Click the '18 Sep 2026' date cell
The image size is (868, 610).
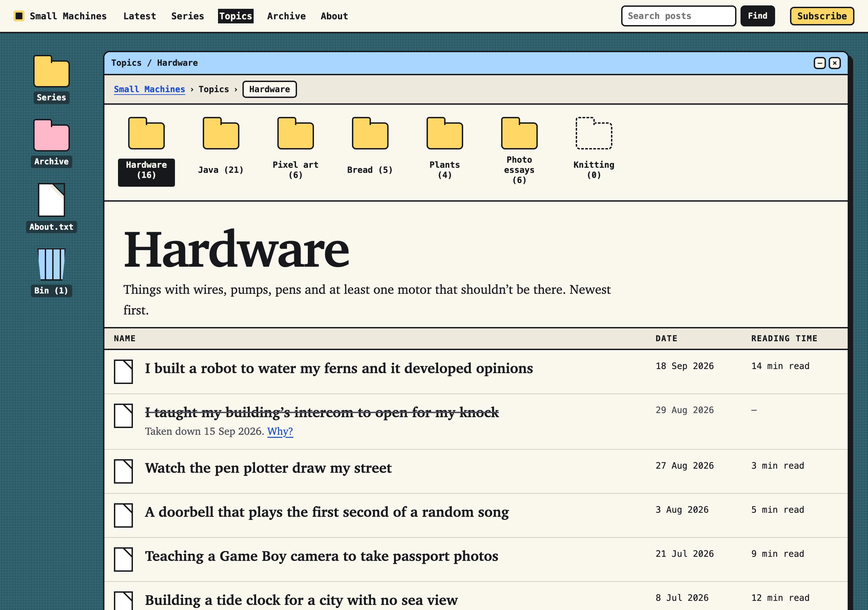click(x=685, y=366)
